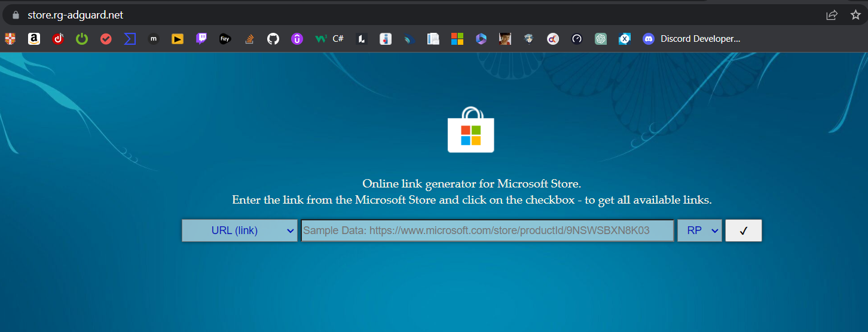This screenshot has width=868, height=332.
Task: Open the blue X-logo bookmark
Action: (625, 39)
